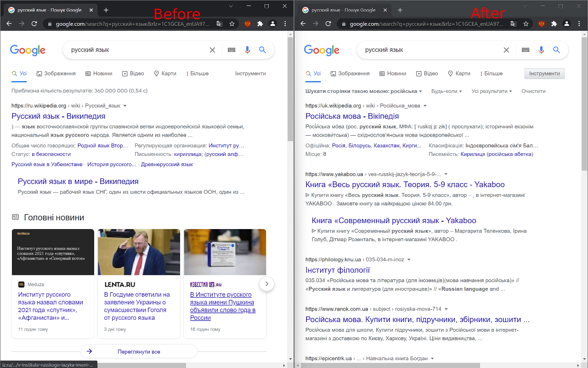Advance the news carousel with the next arrow
588x368 pixels.
point(267,284)
